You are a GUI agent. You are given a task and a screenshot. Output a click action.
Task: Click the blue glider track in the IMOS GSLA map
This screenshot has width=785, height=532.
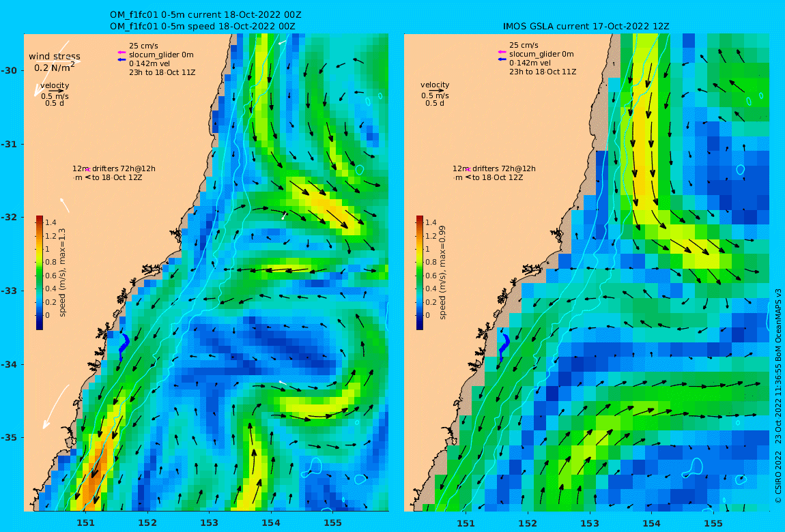[503, 347]
